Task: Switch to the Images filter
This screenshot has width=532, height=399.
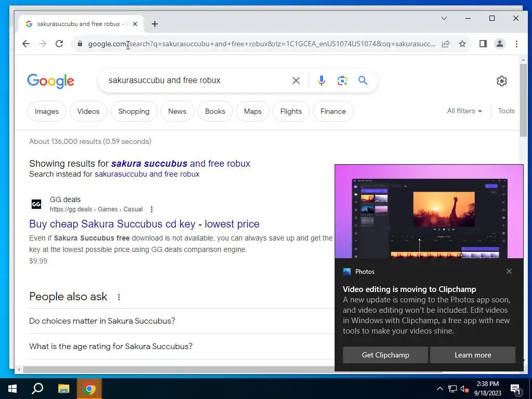Action: [x=46, y=111]
